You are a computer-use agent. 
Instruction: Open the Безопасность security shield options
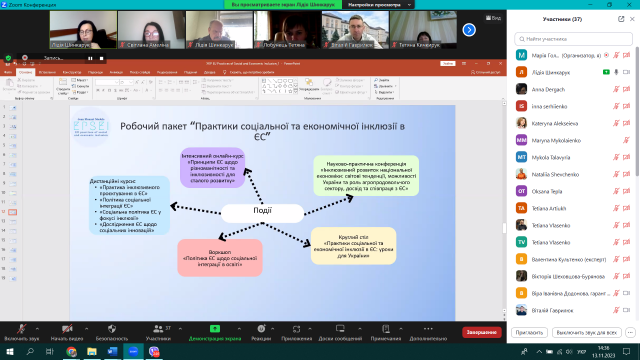(x=112, y=332)
